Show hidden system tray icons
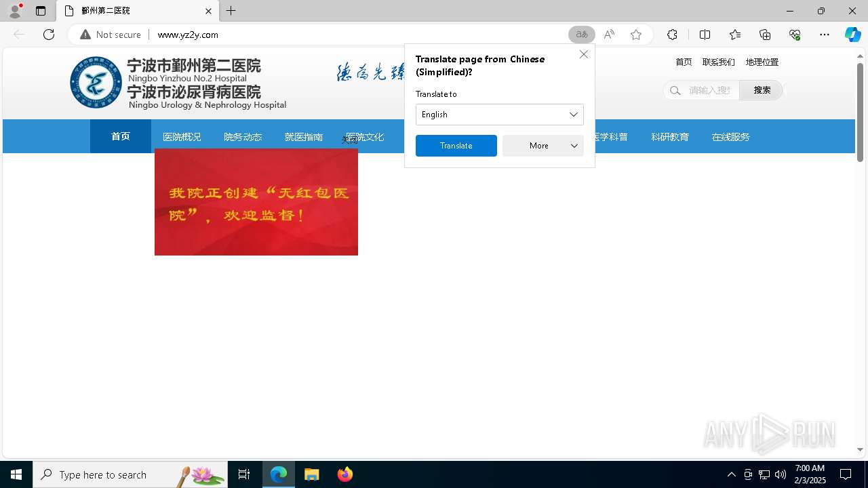 (x=731, y=474)
